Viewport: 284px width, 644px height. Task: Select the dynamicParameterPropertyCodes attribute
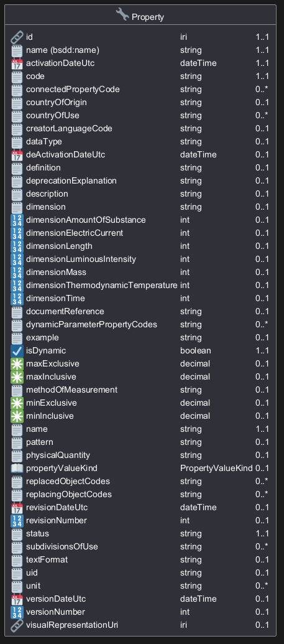tap(91, 324)
